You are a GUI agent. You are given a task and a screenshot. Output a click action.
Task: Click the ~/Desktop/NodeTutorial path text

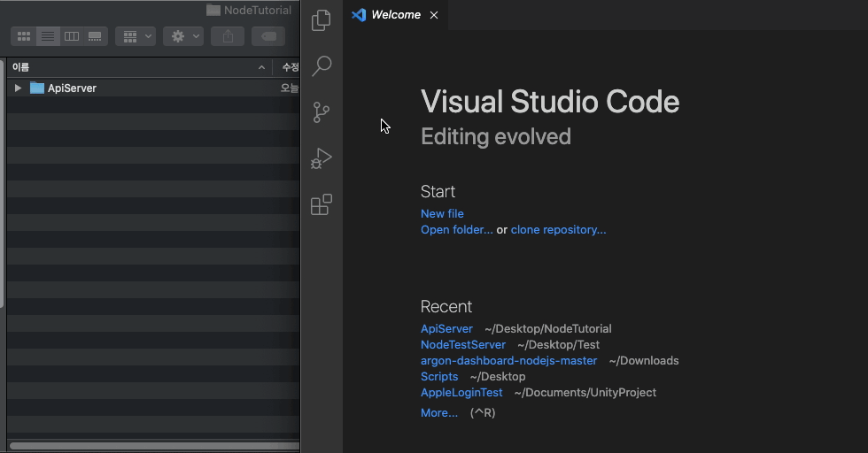pyautogui.click(x=548, y=328)
